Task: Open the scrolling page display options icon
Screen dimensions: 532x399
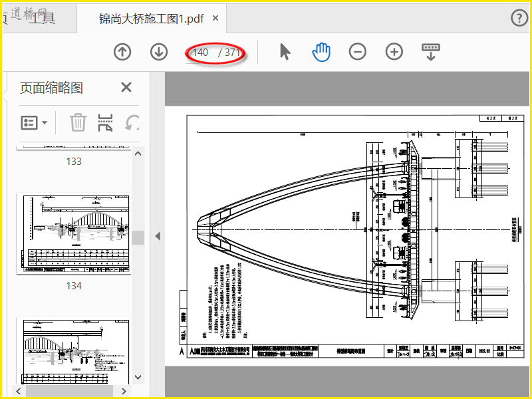Action: click(x=431, y=52)
